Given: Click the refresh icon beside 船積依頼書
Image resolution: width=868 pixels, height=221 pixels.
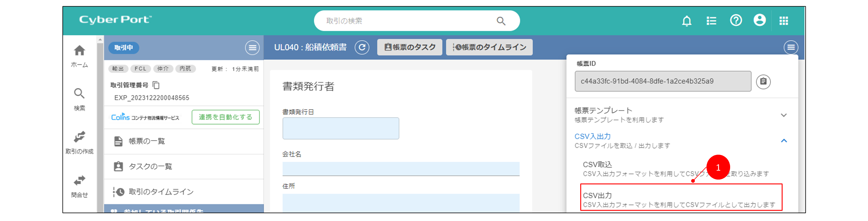Looking at the screenshot, I should [362, 47].
